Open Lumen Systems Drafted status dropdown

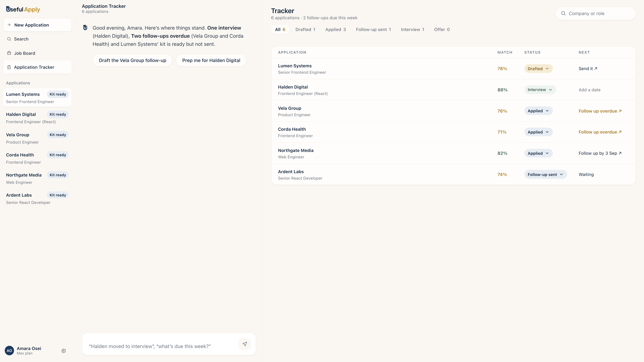tap(538, 69)
